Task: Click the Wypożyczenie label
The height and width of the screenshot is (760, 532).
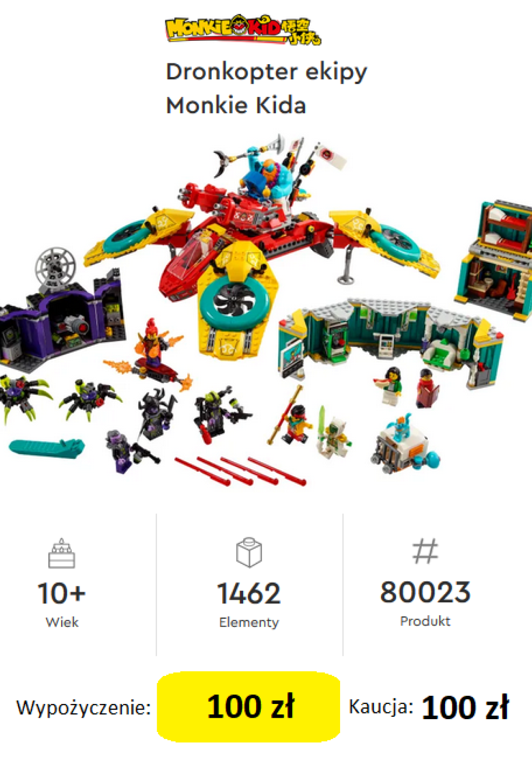Action: (84, 708)
